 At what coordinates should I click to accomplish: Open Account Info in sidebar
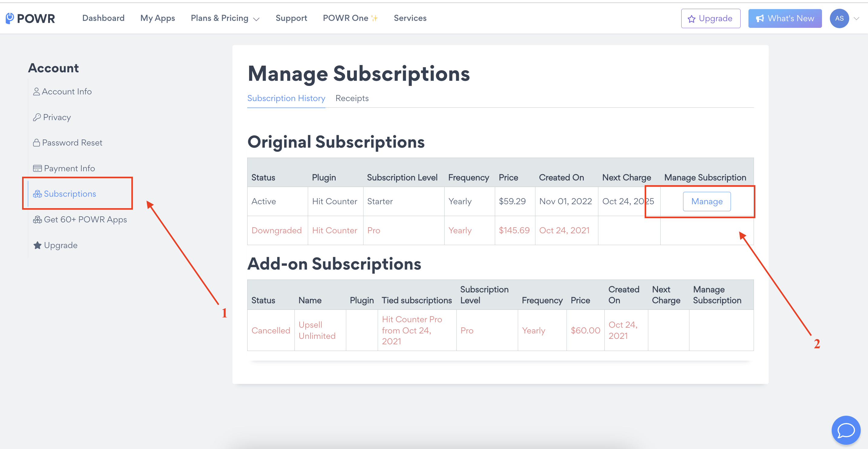coord(62,92)
